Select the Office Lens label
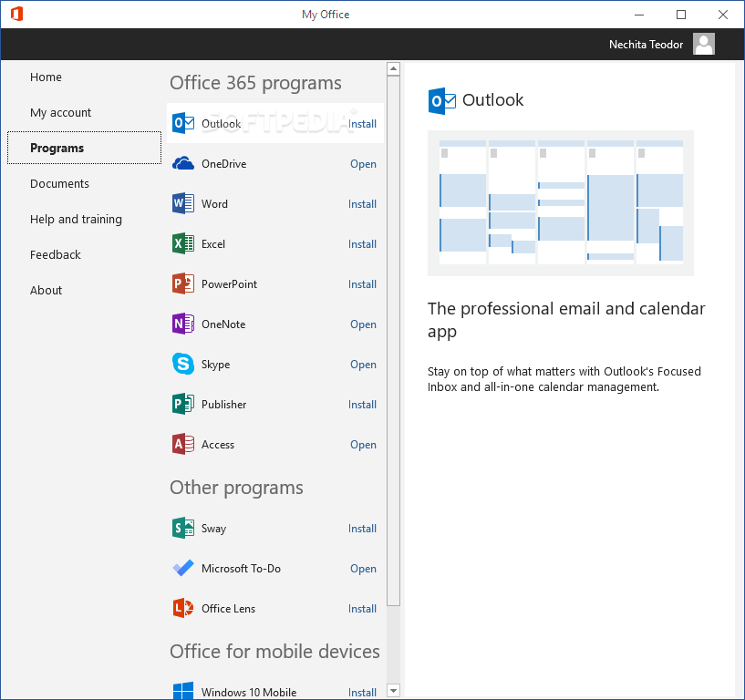Screen dimensions: 745x700 [x=228, y=609]
